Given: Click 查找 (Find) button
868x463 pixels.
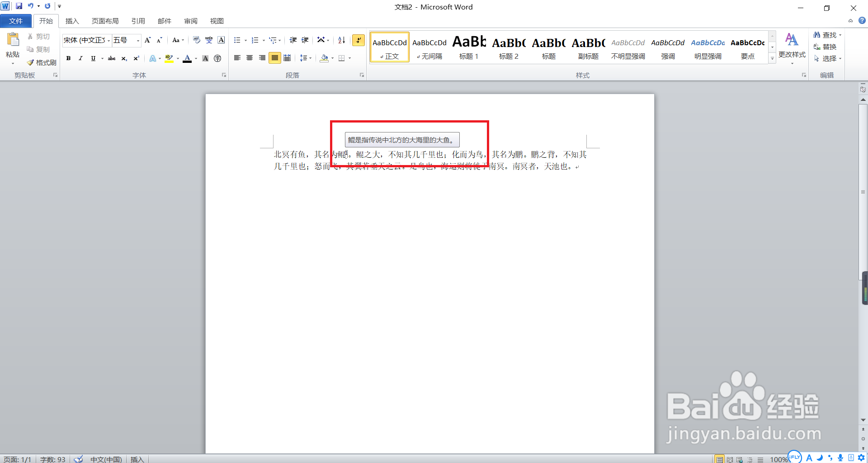Looking at the screenshot, I should click(827, 35).
